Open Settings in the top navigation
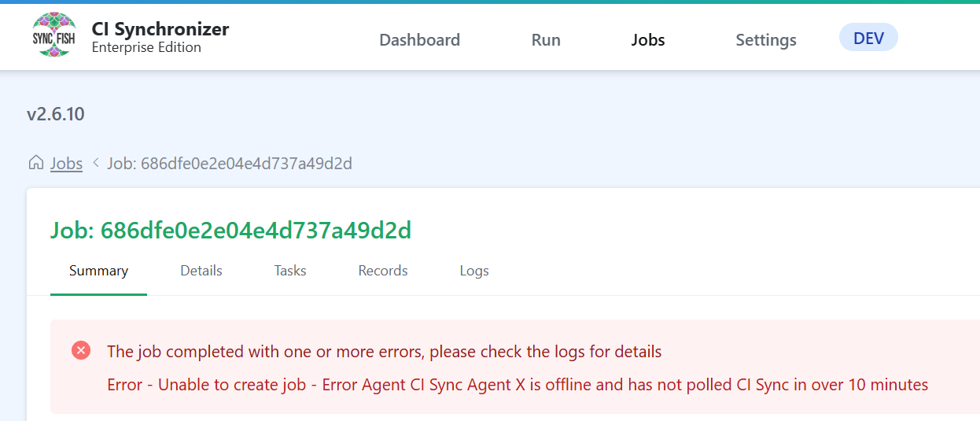 tap(766, 39)
